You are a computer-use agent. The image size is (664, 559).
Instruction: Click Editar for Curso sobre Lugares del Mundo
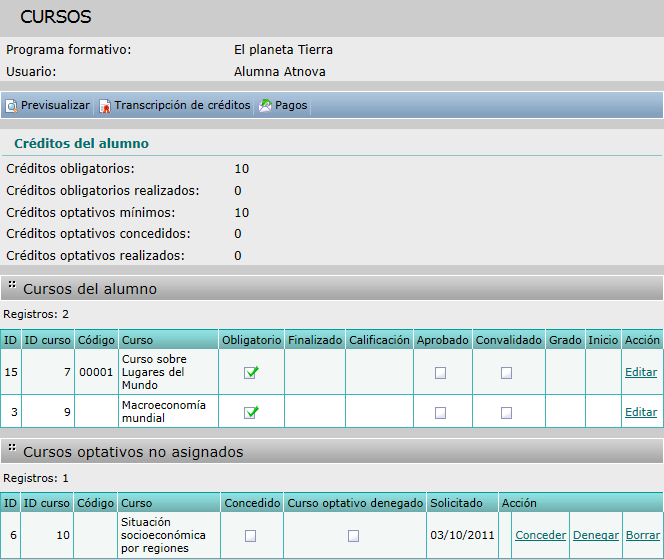(641, 372)
